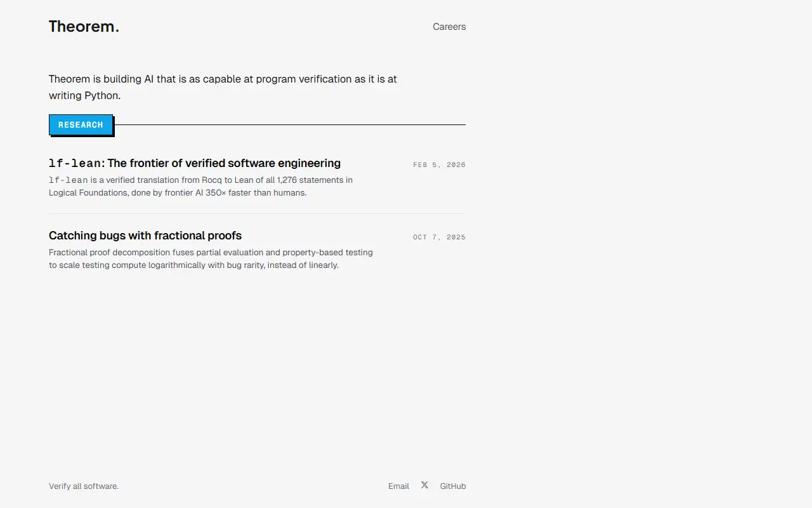Visit the GitHub link in footer
812x508 pixels.
coord(453,486)
